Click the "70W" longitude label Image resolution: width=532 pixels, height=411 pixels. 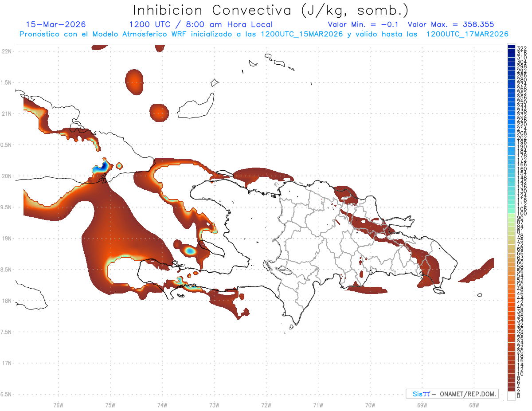(x=370, y=405)
